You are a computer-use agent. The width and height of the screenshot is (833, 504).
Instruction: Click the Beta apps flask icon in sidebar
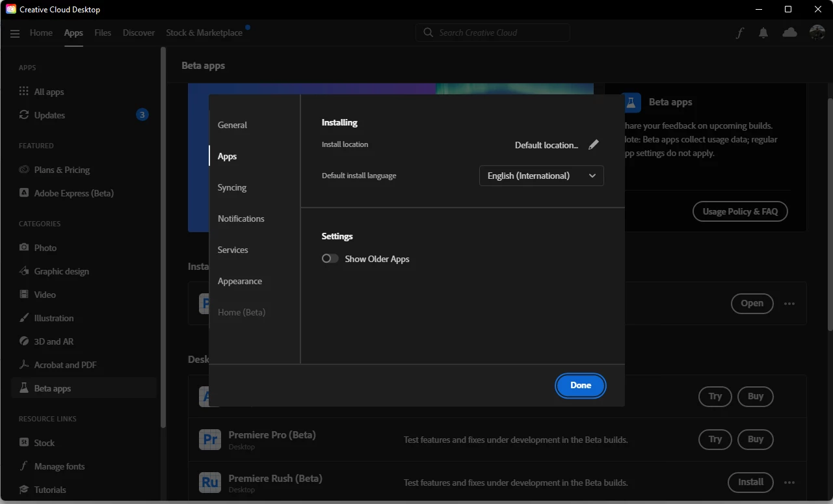click(24, 388)
